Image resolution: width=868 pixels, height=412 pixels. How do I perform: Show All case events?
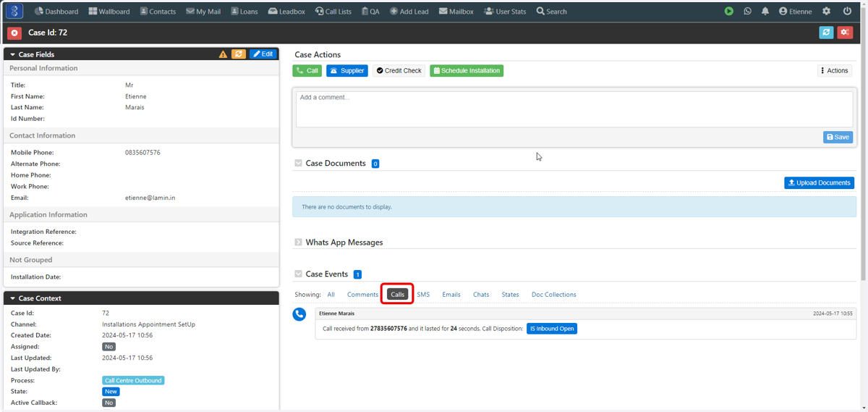(331, 295)
